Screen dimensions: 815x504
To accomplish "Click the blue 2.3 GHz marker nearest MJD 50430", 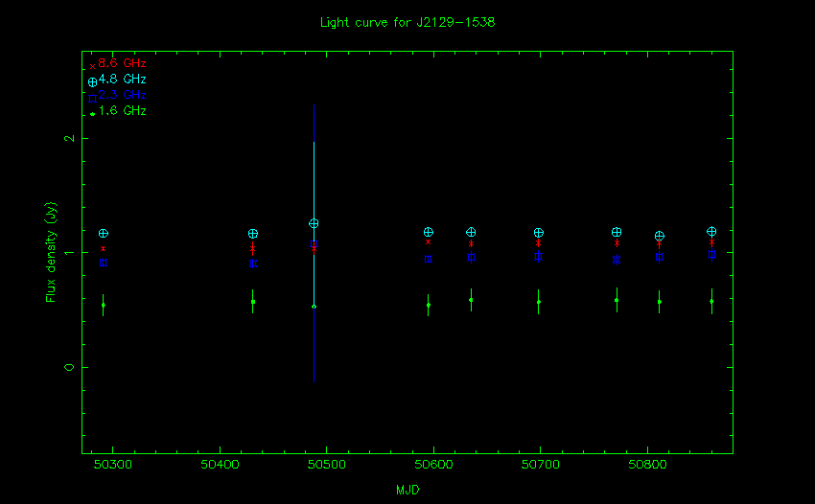I will click(253, 263).
